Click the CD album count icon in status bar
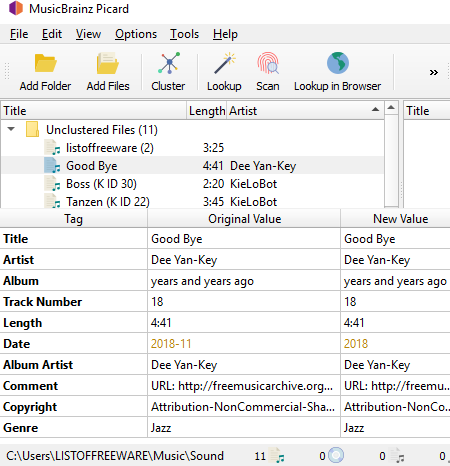 (x=336, y=455)
